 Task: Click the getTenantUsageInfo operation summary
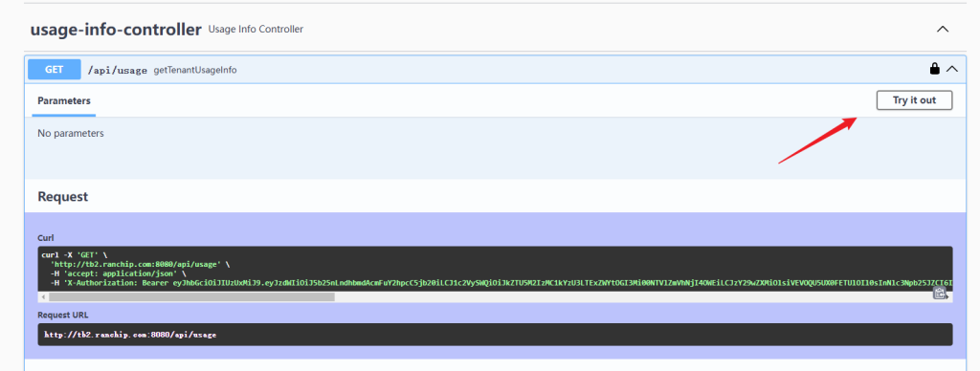pos(195,70)
